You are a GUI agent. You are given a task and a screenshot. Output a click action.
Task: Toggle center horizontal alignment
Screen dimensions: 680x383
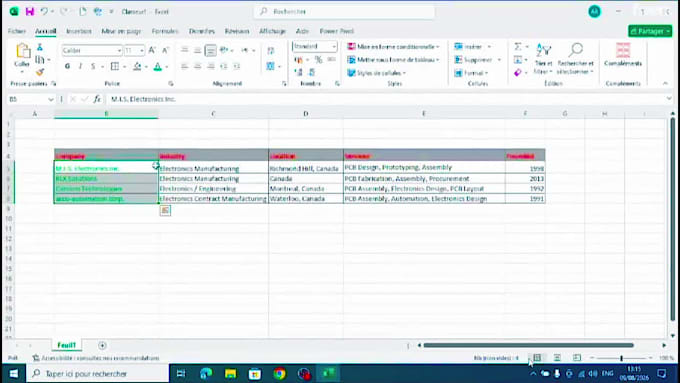coord(197,66)
